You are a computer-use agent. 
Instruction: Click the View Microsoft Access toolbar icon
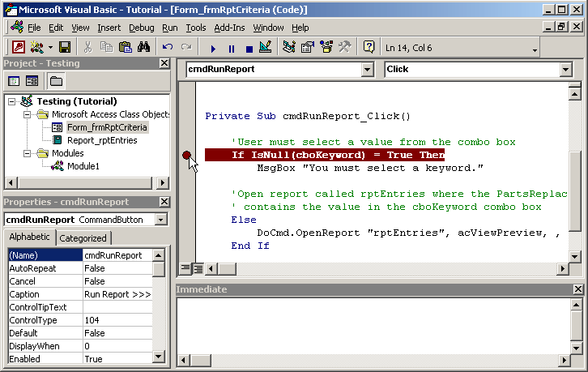(x=18, y=47)
